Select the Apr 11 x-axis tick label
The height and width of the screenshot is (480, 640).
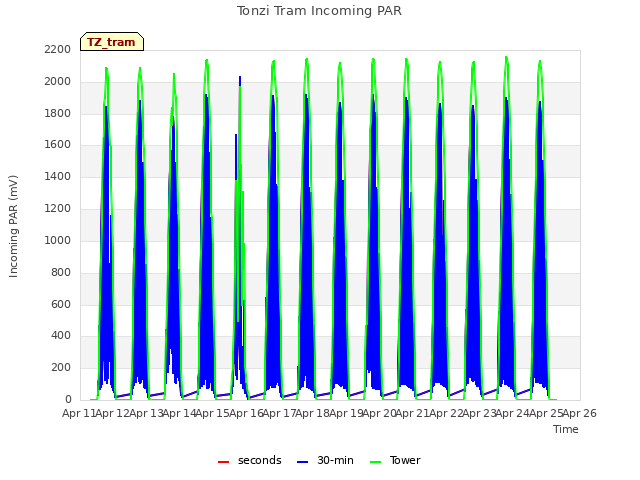(x=79, y=413)
